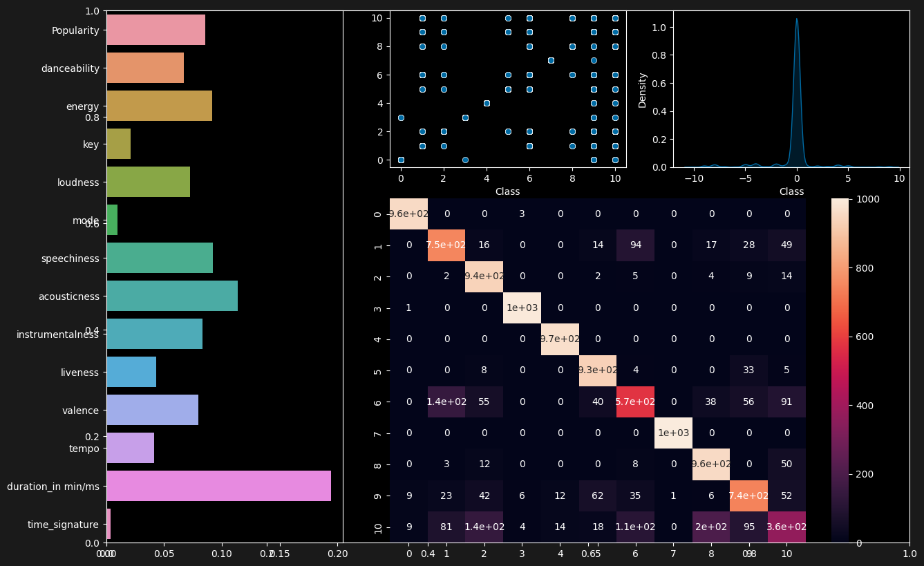Click the heatmap colorbar gradient

tap(840, 370)
